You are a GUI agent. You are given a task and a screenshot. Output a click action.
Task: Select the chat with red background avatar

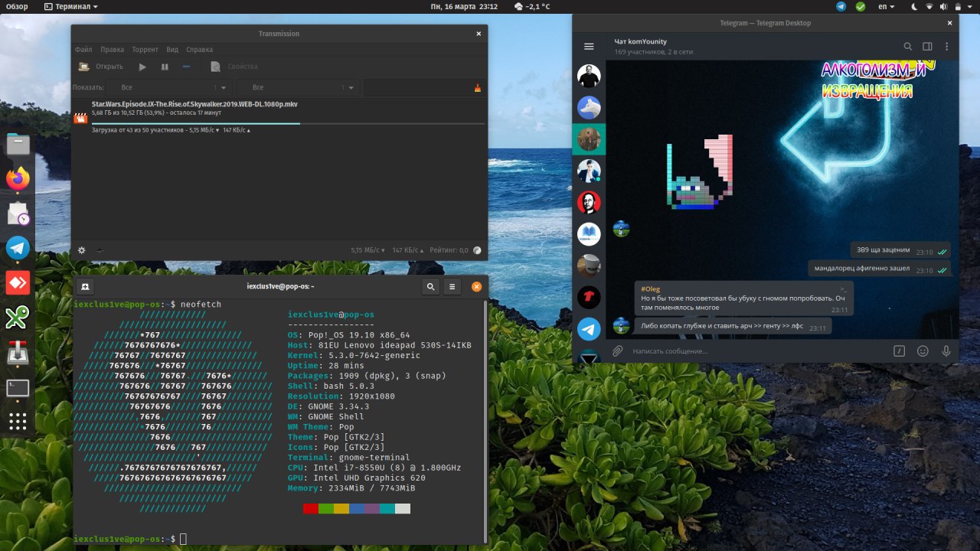(x=589, y=203)
